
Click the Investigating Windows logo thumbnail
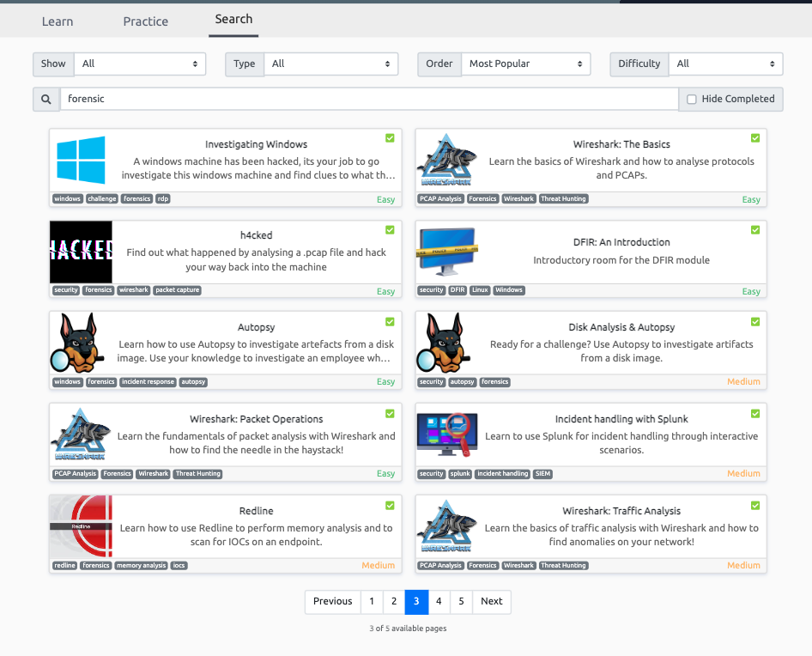click(81, 160)
